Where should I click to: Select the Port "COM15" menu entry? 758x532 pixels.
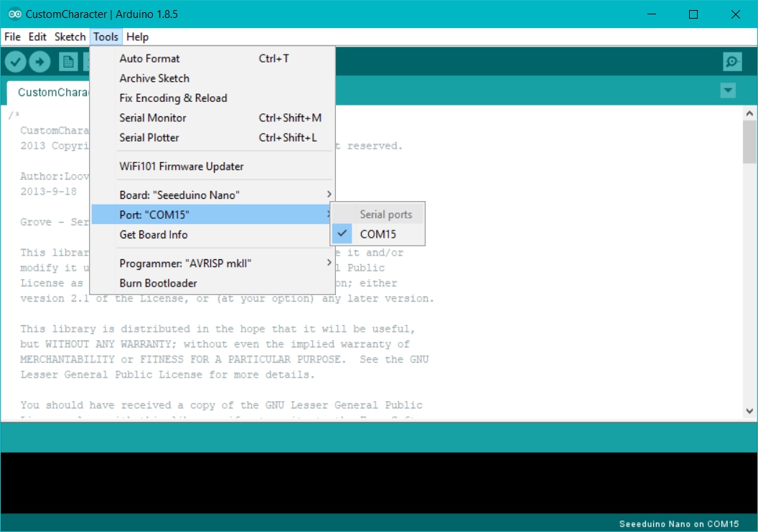(212, 215)
